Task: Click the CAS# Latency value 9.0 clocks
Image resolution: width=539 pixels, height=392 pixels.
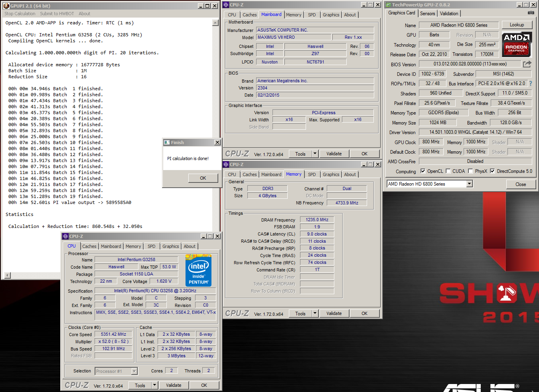Action: [x=317, y=234]
